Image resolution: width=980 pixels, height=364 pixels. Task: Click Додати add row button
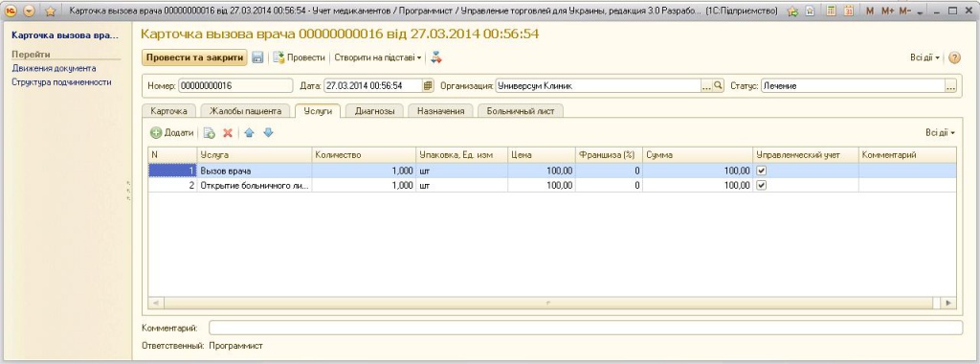click(x=172, y=132)
